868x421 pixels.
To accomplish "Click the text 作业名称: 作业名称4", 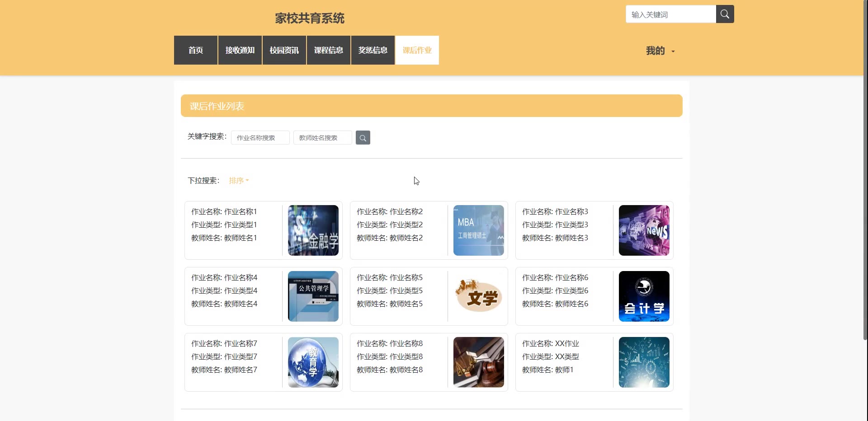I will (x=224, y=277).
